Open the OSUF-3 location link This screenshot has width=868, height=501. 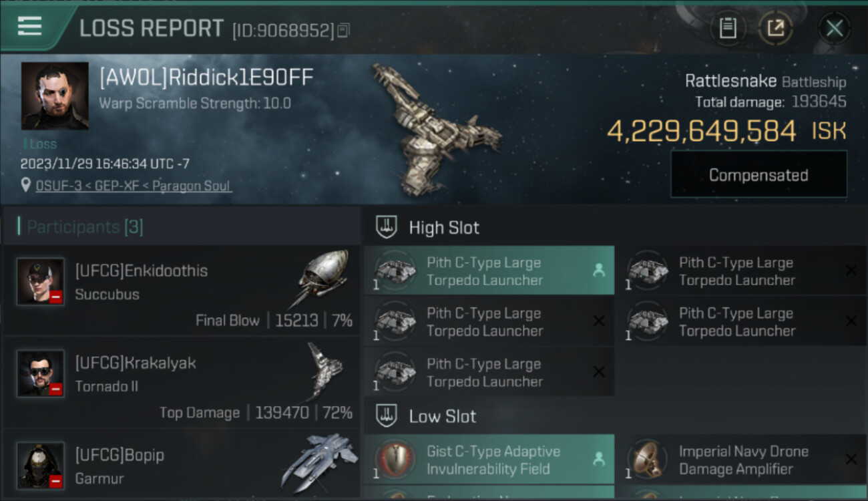point(134,186)
